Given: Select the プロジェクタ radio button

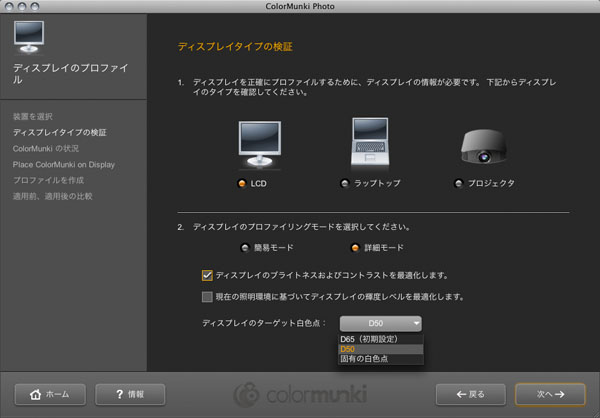Looking at the screenshot, I should pyautogui.click(x=458, y=184).
